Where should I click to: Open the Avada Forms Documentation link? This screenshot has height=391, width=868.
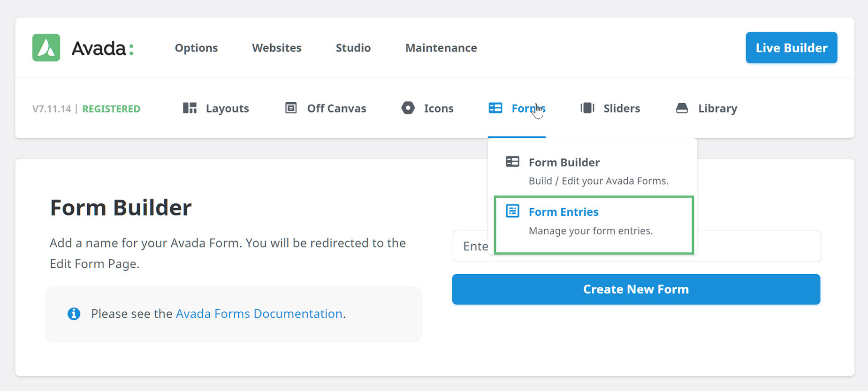259,314
